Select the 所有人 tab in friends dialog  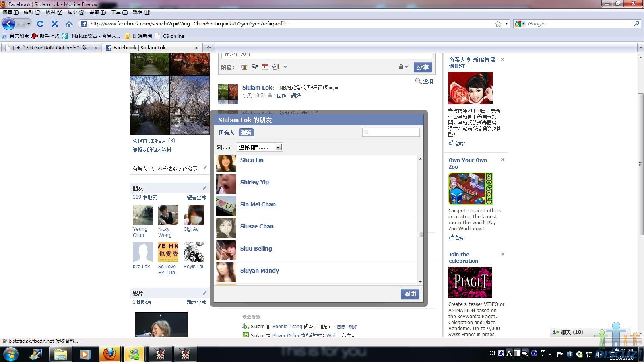[226, 132]
